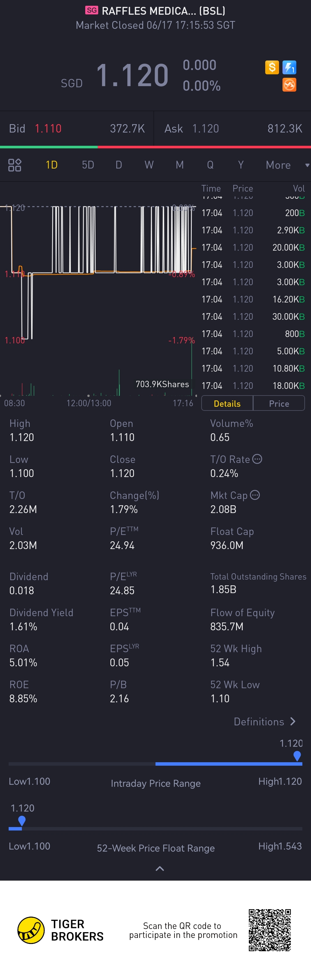Collapse the stock details panel
The width and height of the screenshot is (311, 980).
160,869
